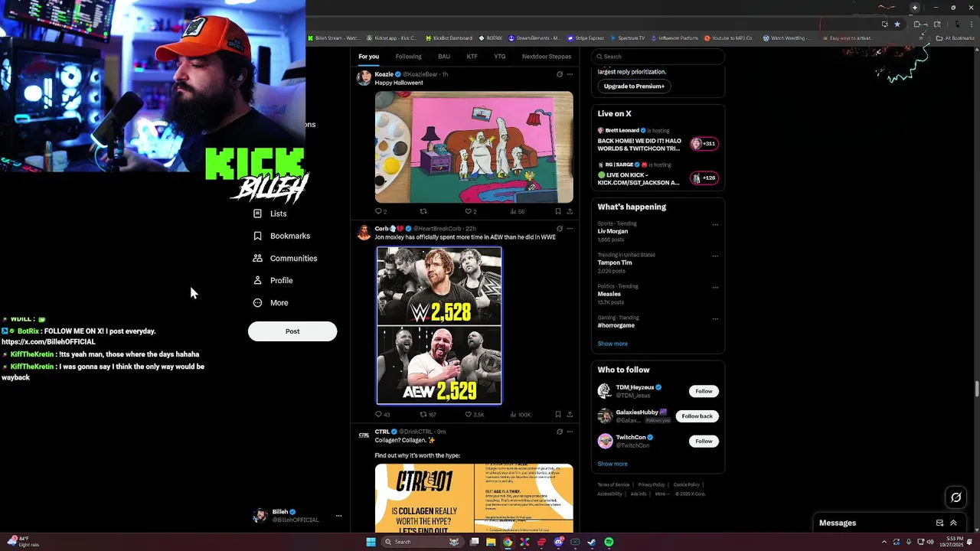Open the Jon Moxley WWE vs AEW image
This screenshot has height=551, width=980.
439,325
